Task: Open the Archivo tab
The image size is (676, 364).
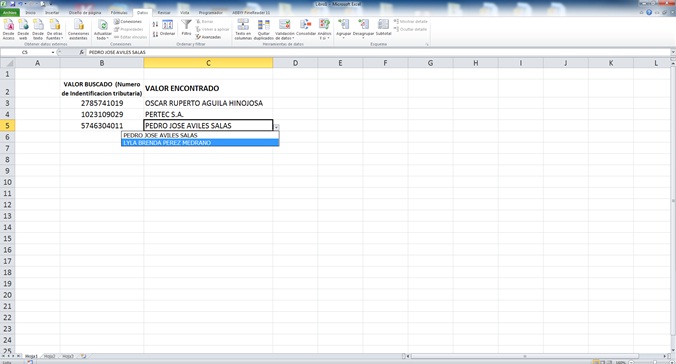Action: point(9,13)
